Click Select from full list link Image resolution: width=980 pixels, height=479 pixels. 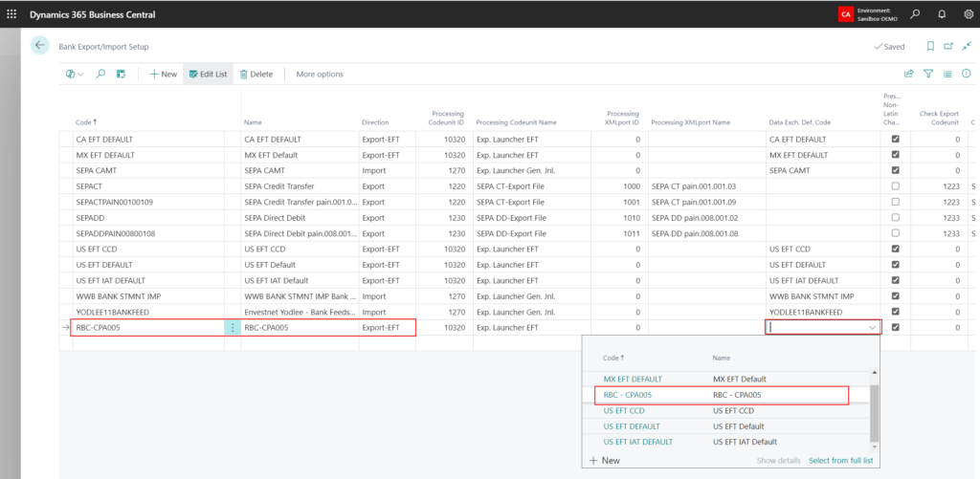(840, 460)
